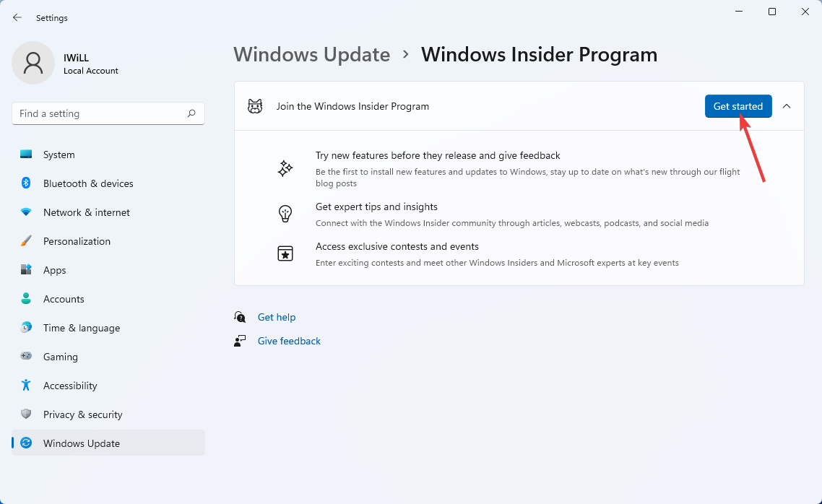Click the Accessibility figure icon

pos(26,385)
